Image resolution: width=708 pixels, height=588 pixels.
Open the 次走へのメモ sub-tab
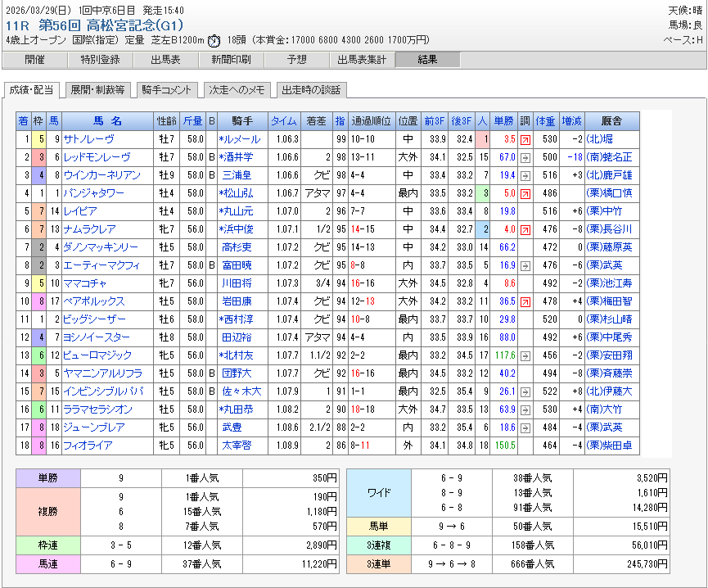(x=237, y=90)
